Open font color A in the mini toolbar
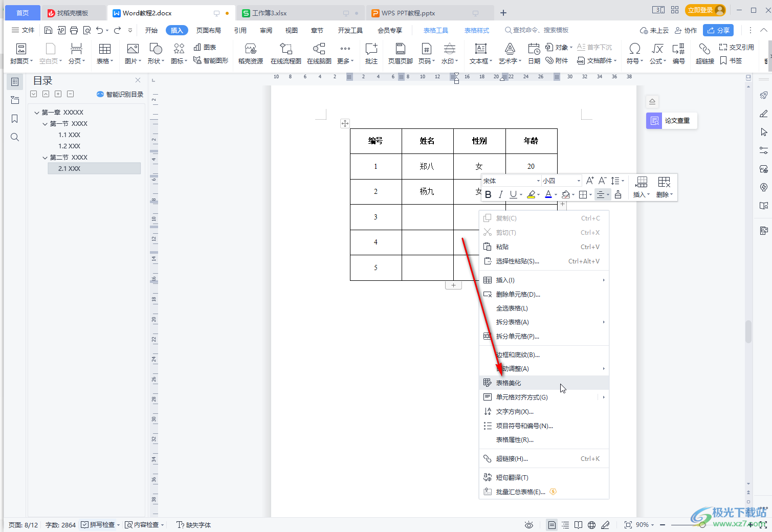The width and height of the screenshot is (772, 532). coord(548,194)
